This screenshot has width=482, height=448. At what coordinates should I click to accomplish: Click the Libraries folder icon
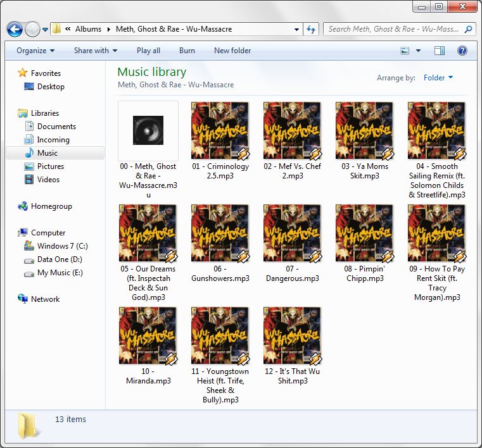coord(23,113)
